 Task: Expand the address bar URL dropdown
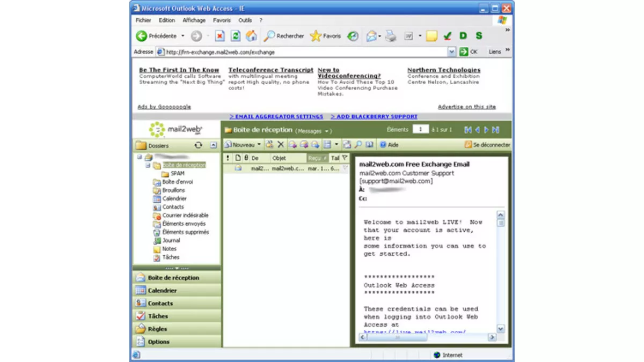[451, 51]
